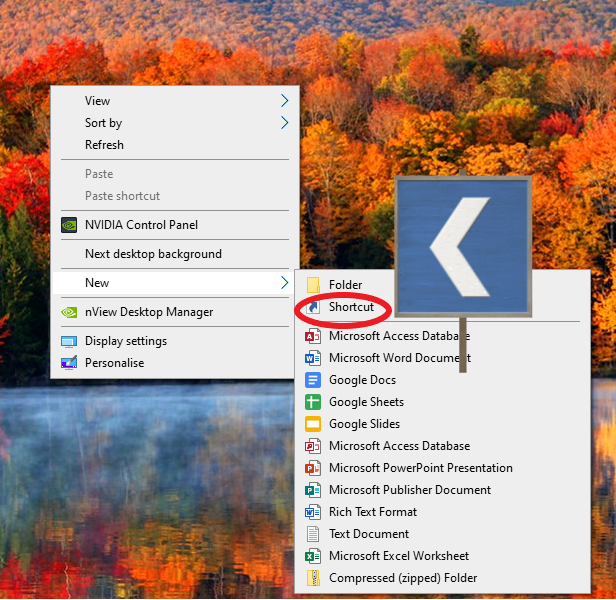The height and width of the screenshot is (600, 616).
Task: Create a new Text Document
Action: pos(442,534)
